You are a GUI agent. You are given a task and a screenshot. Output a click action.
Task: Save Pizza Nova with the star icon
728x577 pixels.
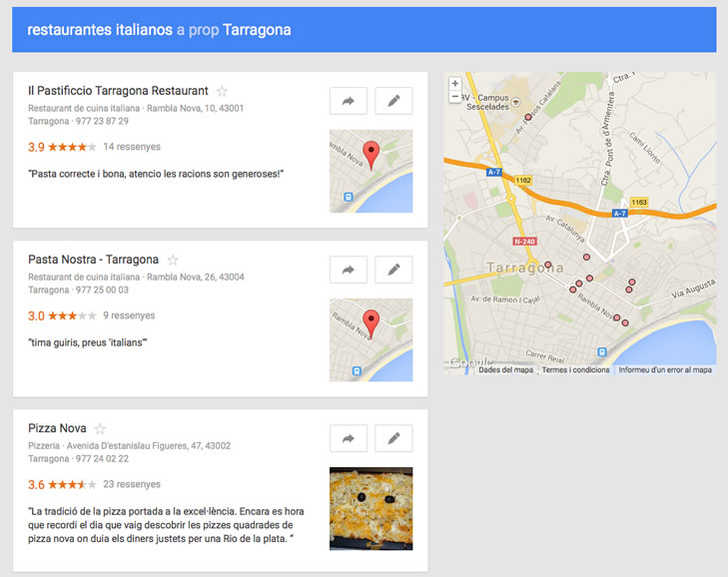tap(100, 428)
